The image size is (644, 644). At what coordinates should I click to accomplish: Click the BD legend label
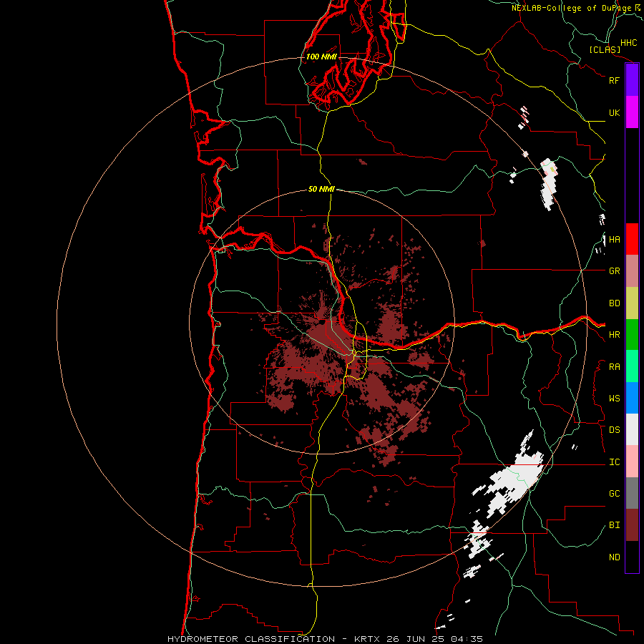(614, 303)
